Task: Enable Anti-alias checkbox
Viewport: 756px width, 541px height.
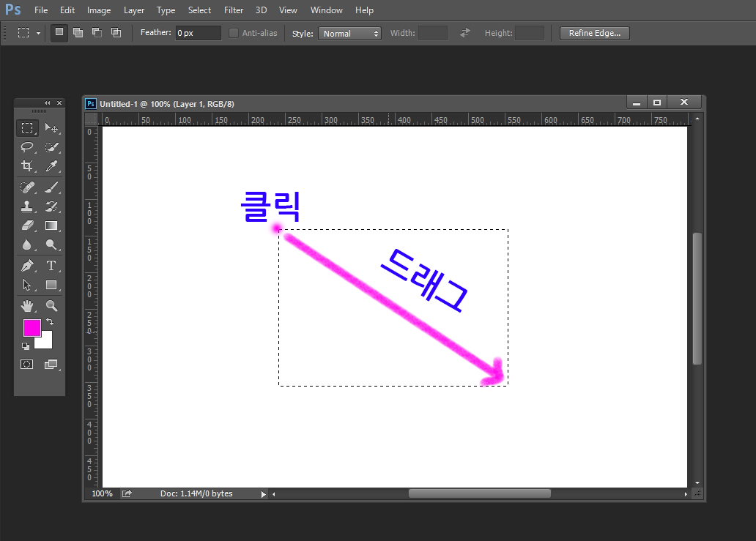Action: pos(234,33)
